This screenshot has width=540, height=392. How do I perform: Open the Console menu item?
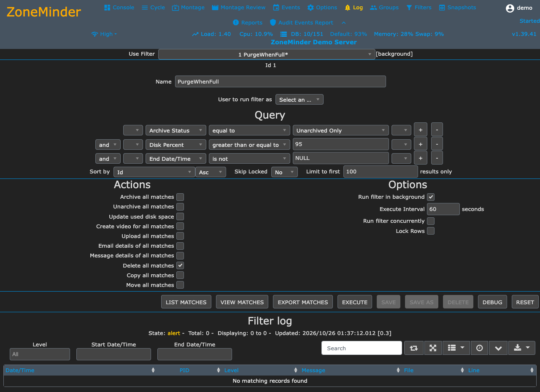(119, 8)
